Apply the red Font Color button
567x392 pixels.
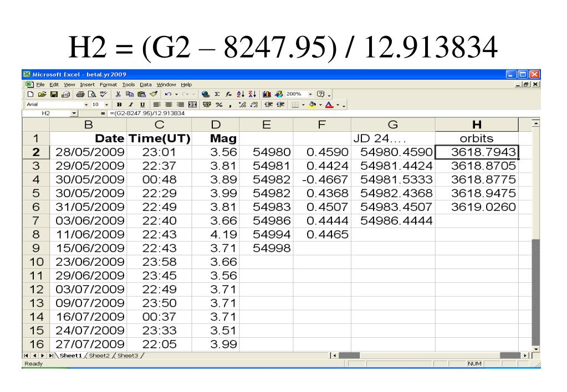point(329,105)
